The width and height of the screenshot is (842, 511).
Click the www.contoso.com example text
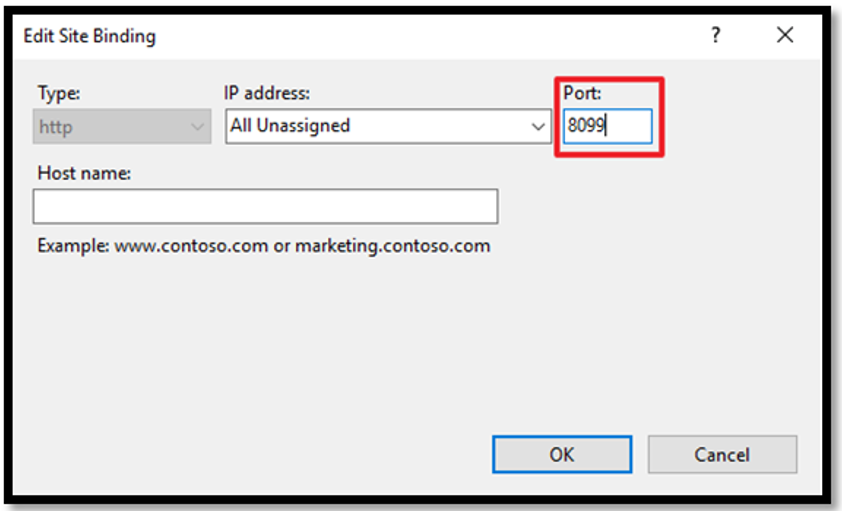[x=191, y=246]
